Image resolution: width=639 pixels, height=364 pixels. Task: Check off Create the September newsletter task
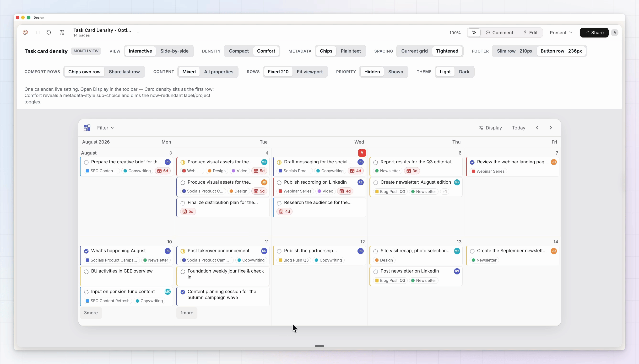[472, 251]
